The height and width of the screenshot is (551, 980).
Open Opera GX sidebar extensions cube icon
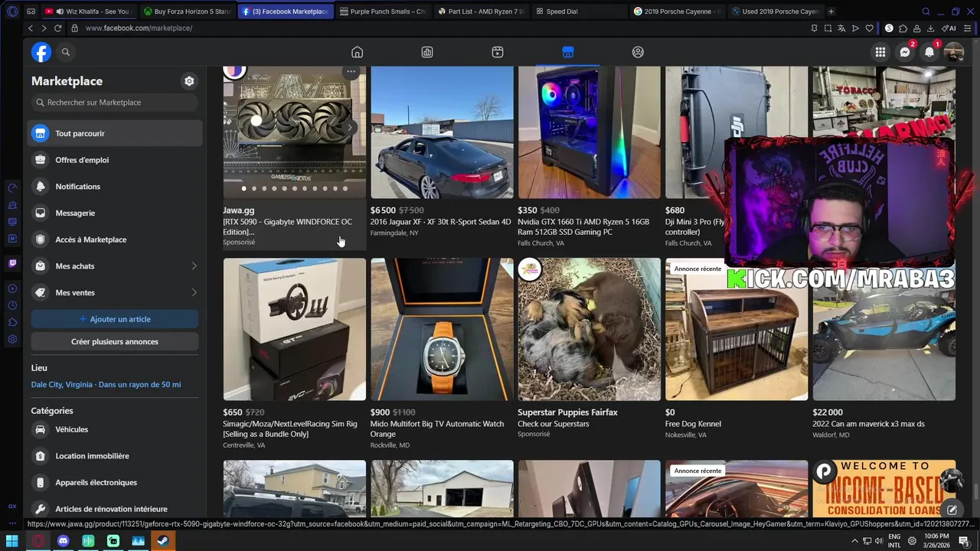coord(12,322)
